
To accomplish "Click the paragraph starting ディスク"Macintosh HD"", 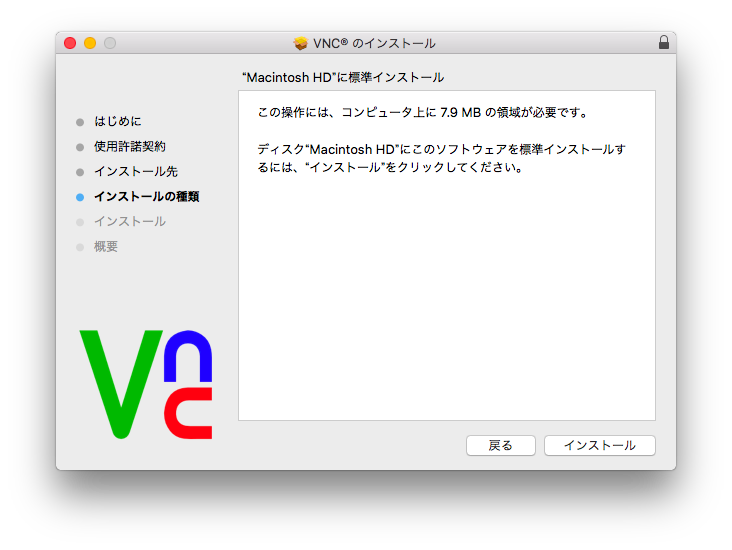I will point(441,158).
